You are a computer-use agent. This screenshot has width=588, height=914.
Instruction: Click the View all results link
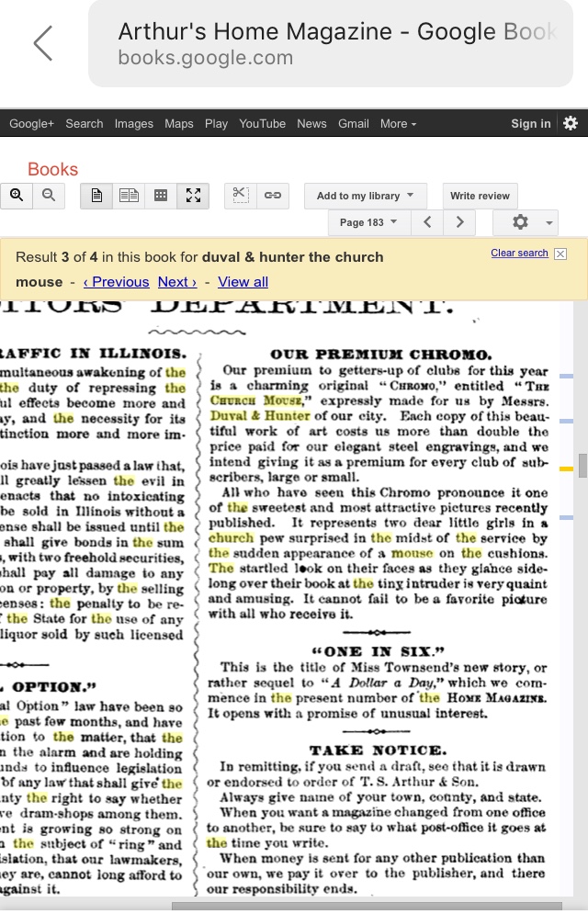pyautogui.click(x=243, y=282)
